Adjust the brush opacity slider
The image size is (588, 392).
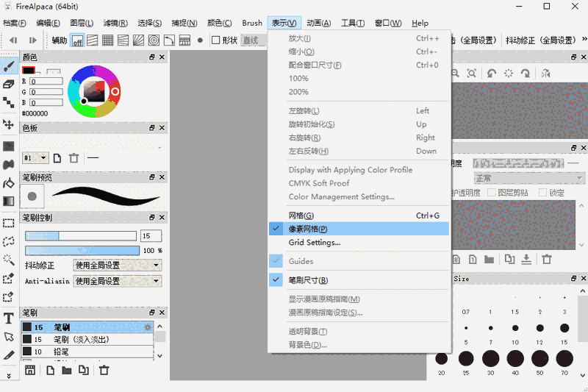click(x=82, y=250)
